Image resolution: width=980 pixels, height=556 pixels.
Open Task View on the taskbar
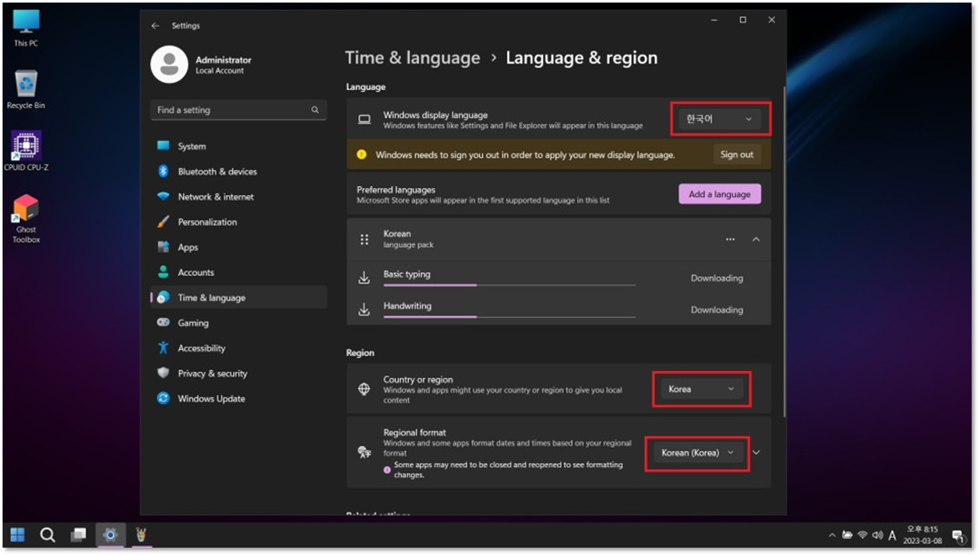click(79, 535)
